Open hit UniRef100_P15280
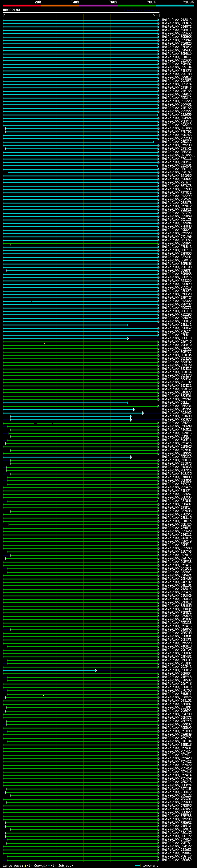 pyautogui.click(x=177, y=819)
